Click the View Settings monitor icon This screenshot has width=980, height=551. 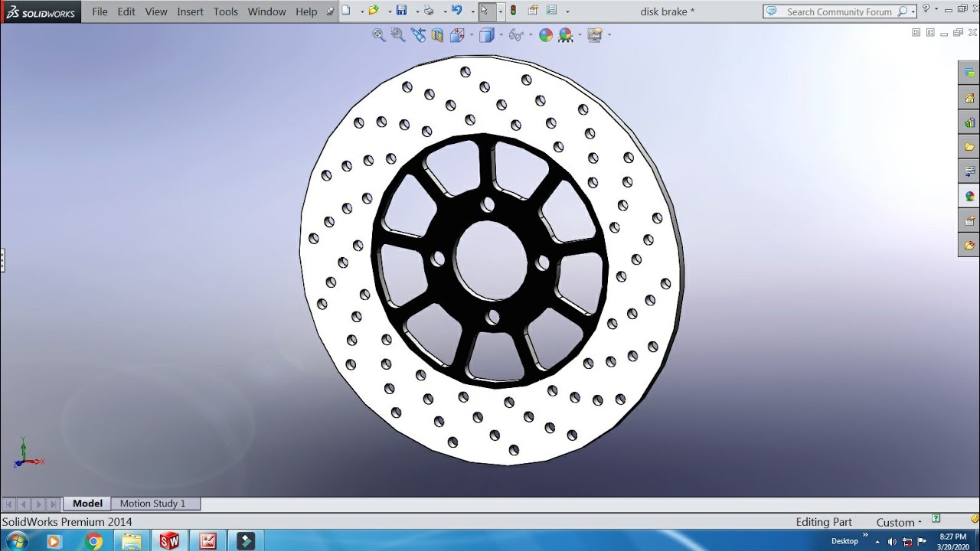click(x=595, y=34)
